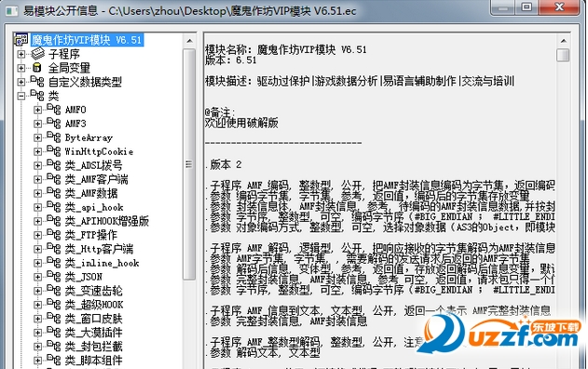Click the splitter grip between panels
This screenshot has width=588, height=369.
pos(188,164)
